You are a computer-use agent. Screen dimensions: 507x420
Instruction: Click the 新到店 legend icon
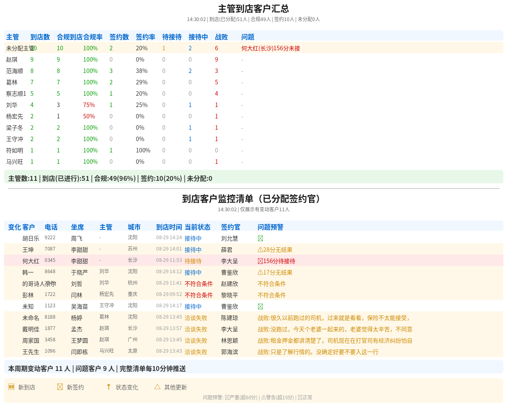[x=11, y=387]
